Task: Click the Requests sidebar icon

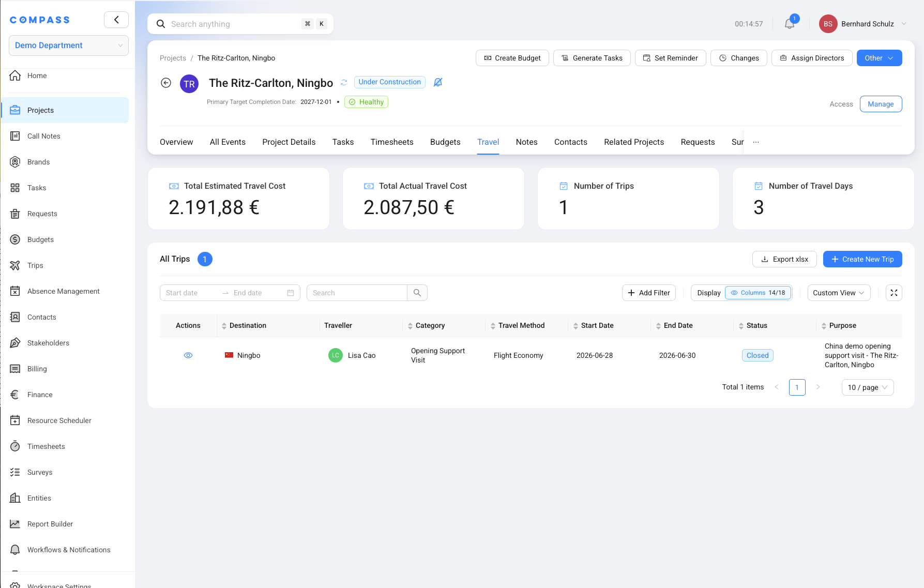Action: [15, 214]
